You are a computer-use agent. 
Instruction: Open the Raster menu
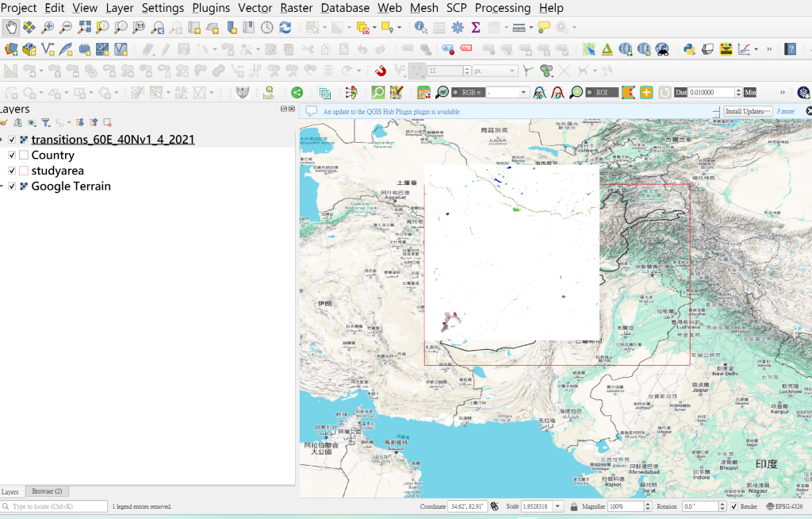(x=297, y=8)
